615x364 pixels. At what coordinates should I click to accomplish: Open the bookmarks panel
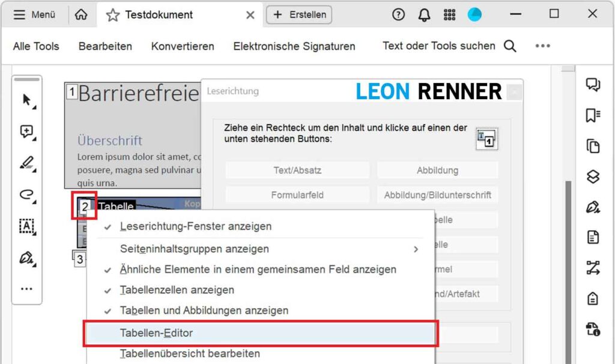click(593, 115)
